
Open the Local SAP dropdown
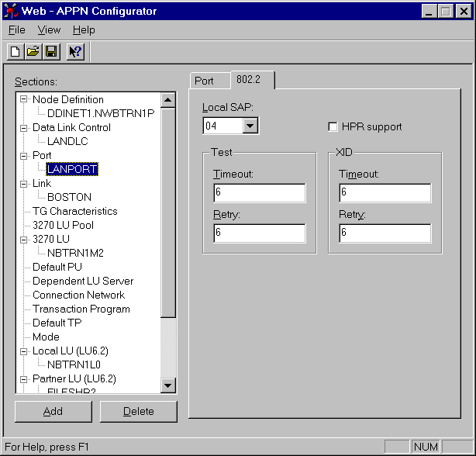click(x=250, y=126)
